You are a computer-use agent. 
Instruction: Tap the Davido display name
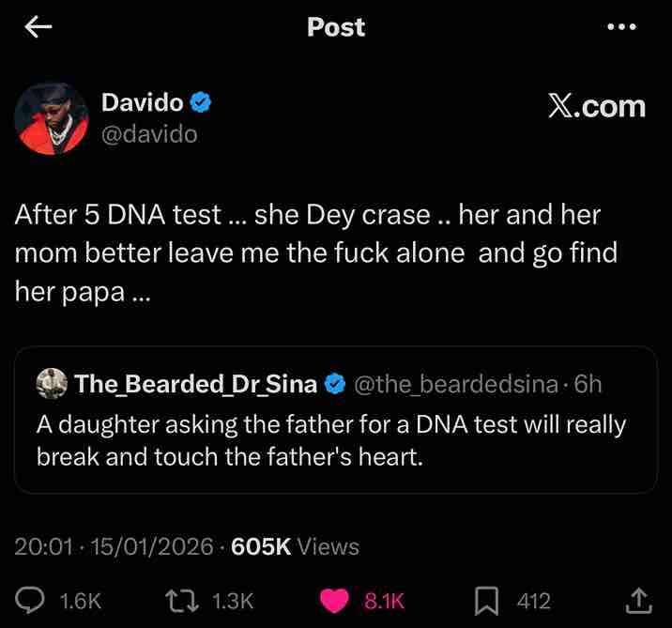pyautogui.click(x=142, y=103)
